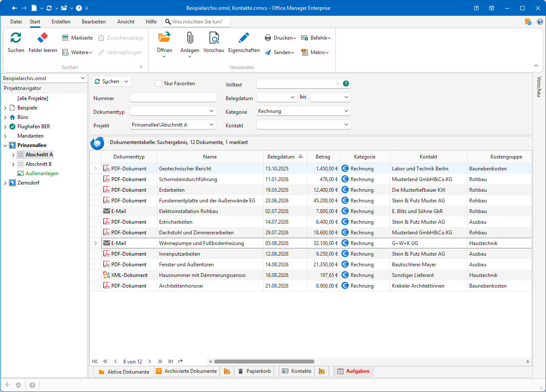Screen dimensions: 546x392
Task: Go to the last record navigation icon
Action: pyautogui.click(x=170, y=361)
